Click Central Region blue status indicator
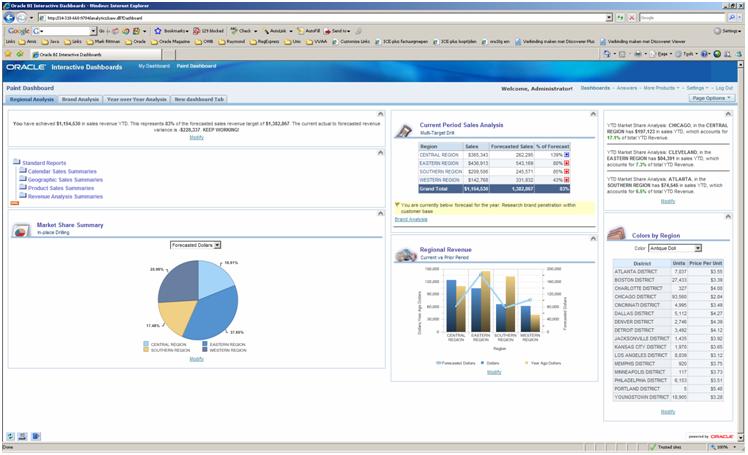This screenshot has height=455, width=748. coord(566,155)
